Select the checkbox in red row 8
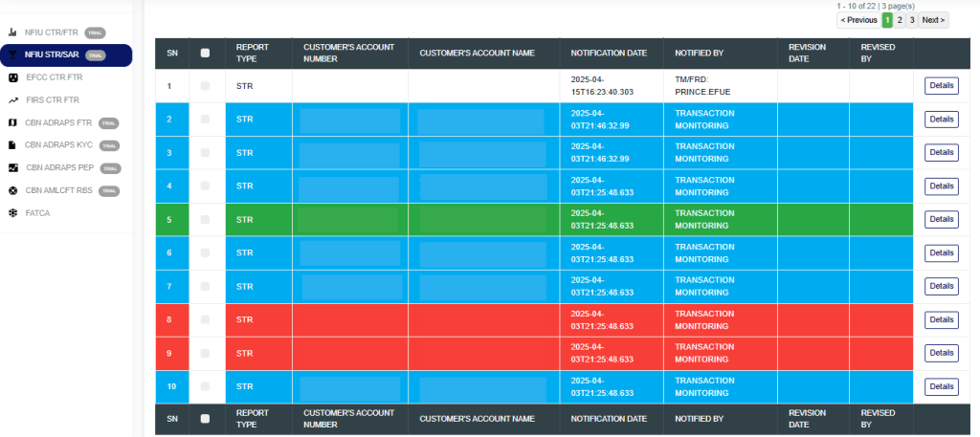This screenshot has height=437, width=980. [x=205, y=319]
